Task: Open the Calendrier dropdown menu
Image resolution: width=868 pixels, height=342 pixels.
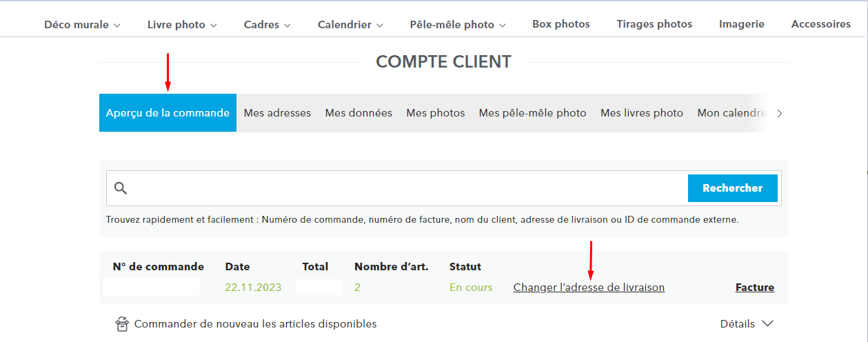Action: click(x=350, y=25)
